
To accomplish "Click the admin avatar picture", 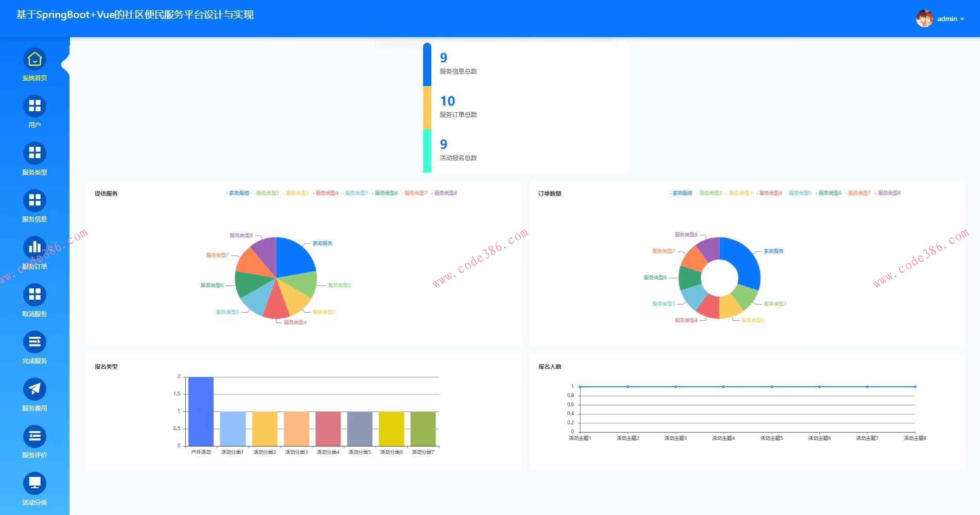I will [x=924, y=19].
